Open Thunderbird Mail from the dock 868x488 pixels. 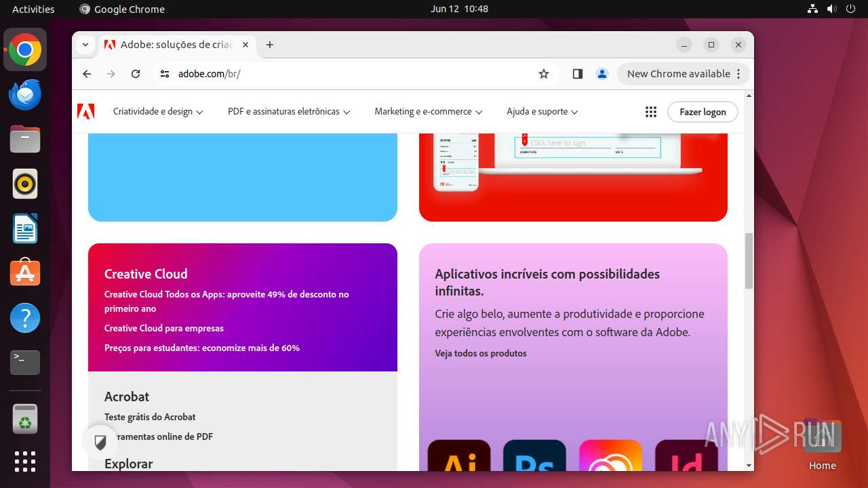[25, 95]
